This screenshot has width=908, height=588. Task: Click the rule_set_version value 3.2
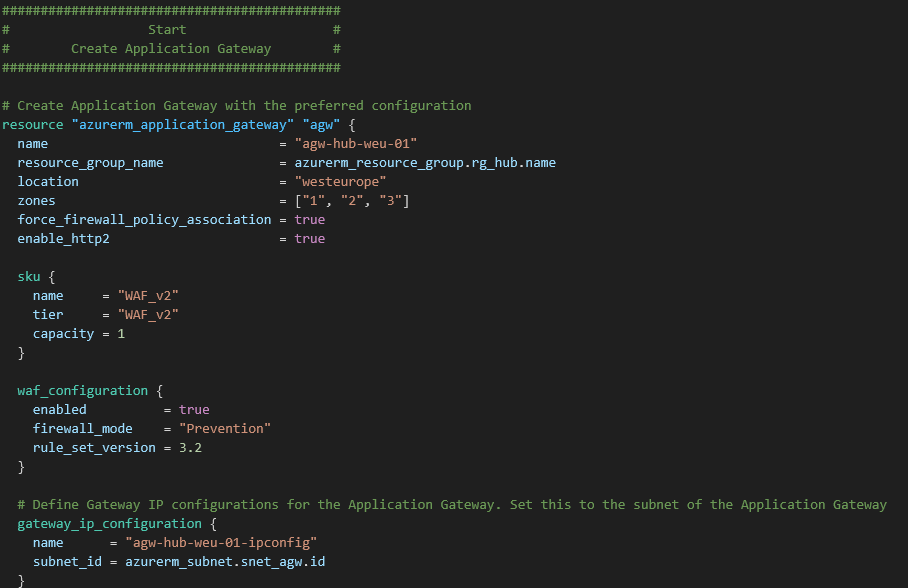(x=190, y=447)
